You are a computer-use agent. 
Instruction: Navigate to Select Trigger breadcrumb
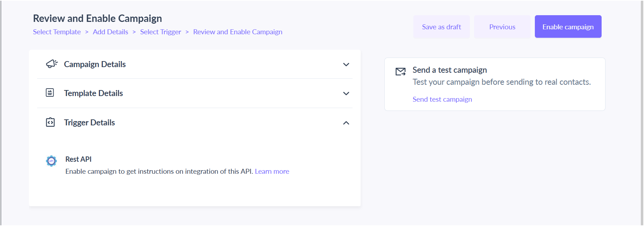(x=161, y=32)
